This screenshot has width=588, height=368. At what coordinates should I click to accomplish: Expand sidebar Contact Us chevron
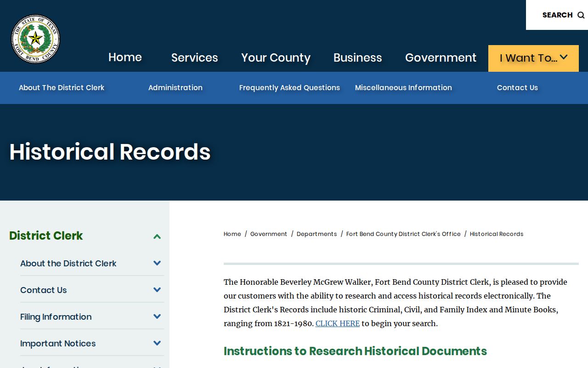click(157, 290)
